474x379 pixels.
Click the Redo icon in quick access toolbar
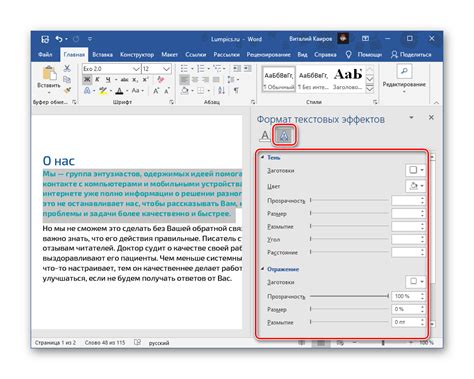pos(76,39)
